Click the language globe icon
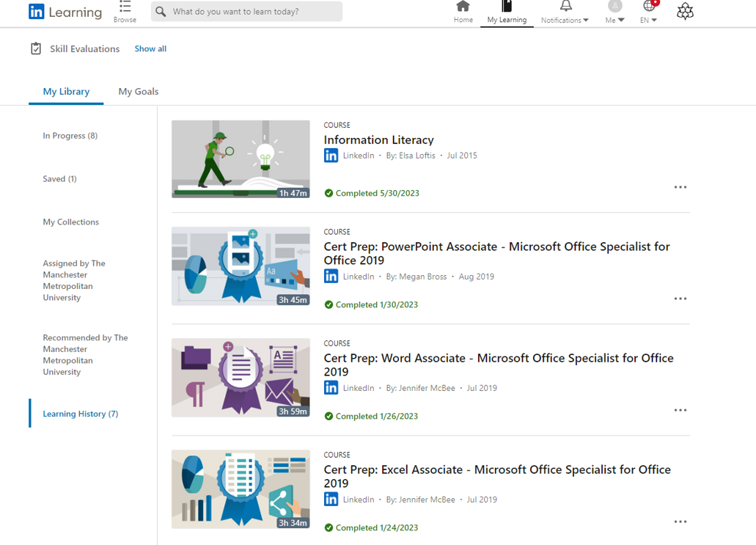 [650, 6]
